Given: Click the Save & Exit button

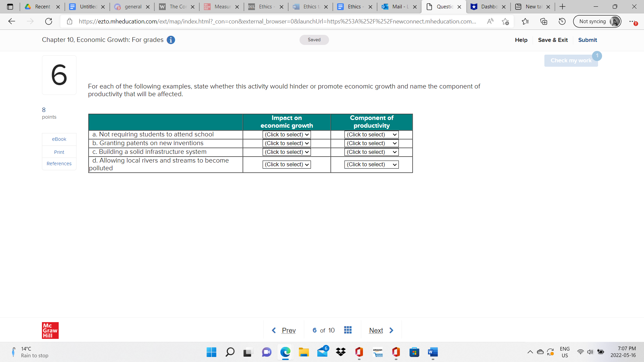Looking at the screenshot, I should [553, 40].
